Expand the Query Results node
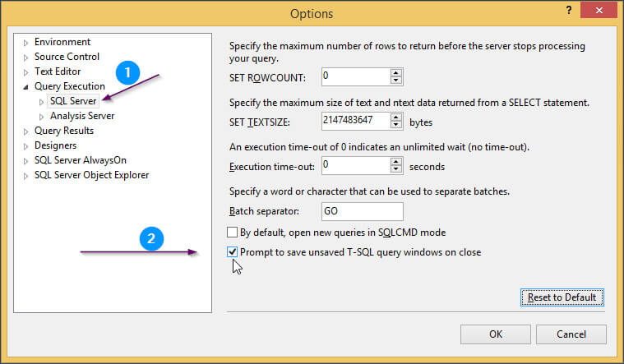Viewport: 624px width, 364px height. pyautogui.click(x=25, y=131)
